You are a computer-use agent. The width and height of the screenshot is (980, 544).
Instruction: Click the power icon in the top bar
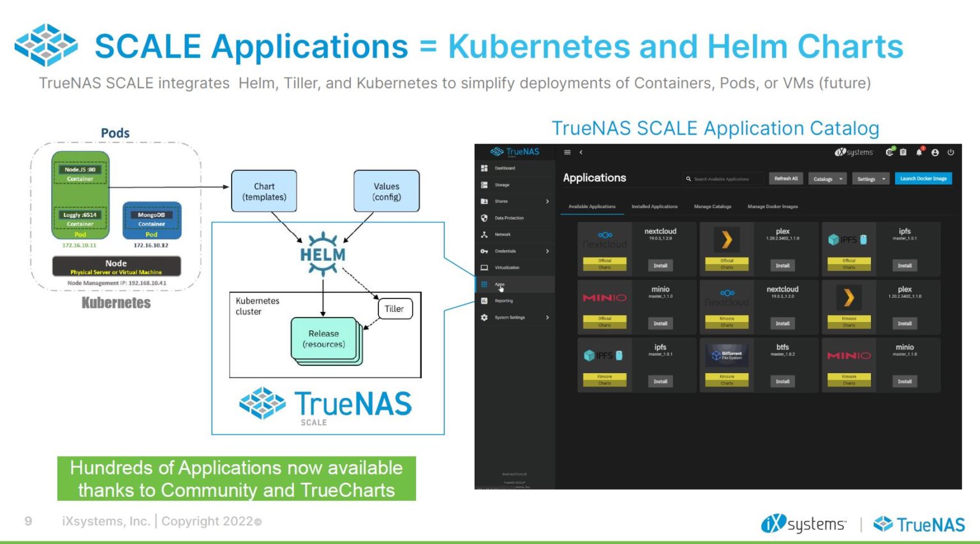tap(951, 152)
